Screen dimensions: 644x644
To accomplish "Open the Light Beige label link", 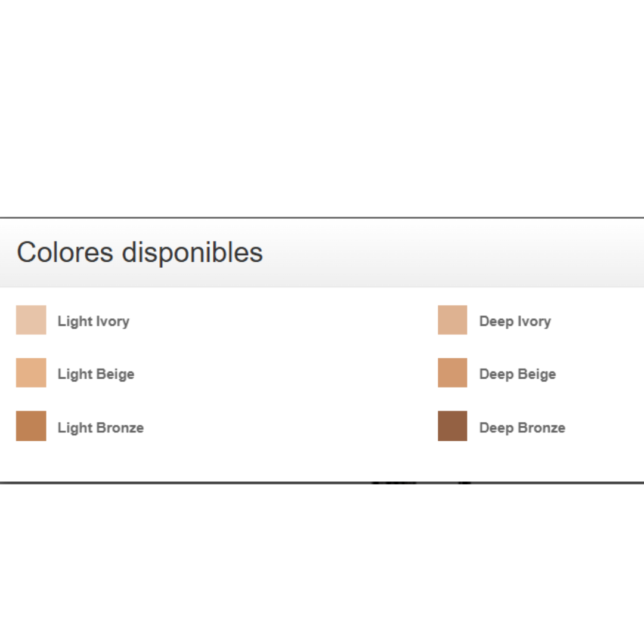I will tap(95, 374).
